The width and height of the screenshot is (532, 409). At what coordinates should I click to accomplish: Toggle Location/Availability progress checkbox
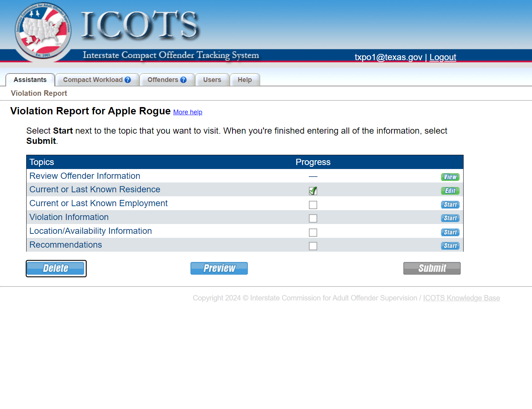point(313,232)
